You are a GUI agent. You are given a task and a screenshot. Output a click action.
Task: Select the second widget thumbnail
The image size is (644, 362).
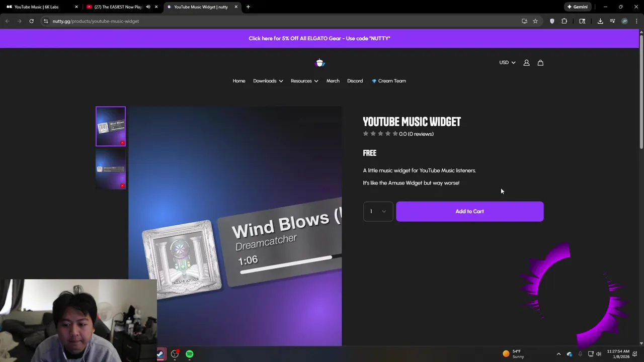[x=111, y=169]
